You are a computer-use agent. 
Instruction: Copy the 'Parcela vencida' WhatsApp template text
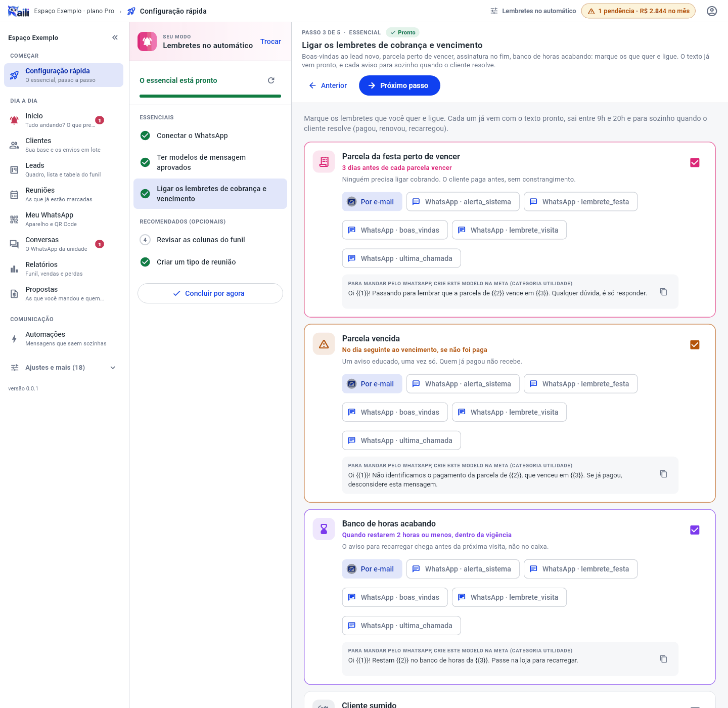click(663, 474)
